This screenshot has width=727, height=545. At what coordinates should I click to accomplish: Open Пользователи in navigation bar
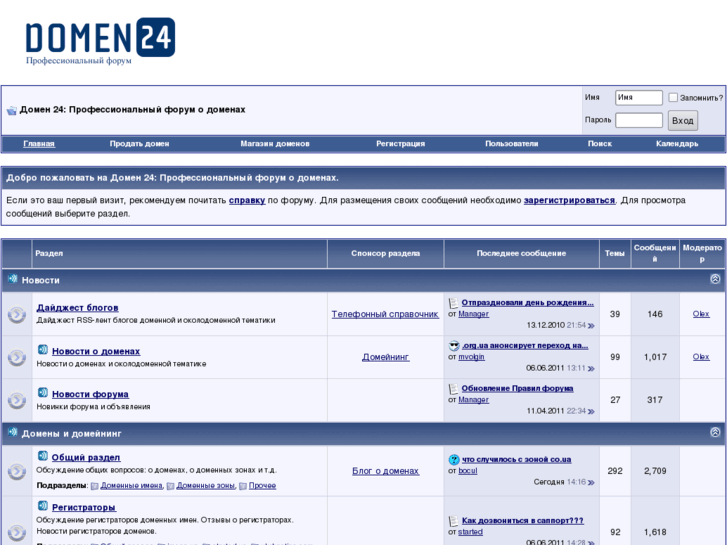click(x=512, y=144)
